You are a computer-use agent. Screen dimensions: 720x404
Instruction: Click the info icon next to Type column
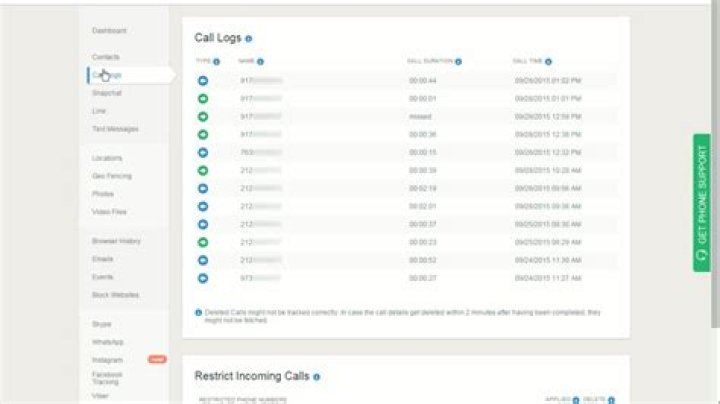(216, 62)
